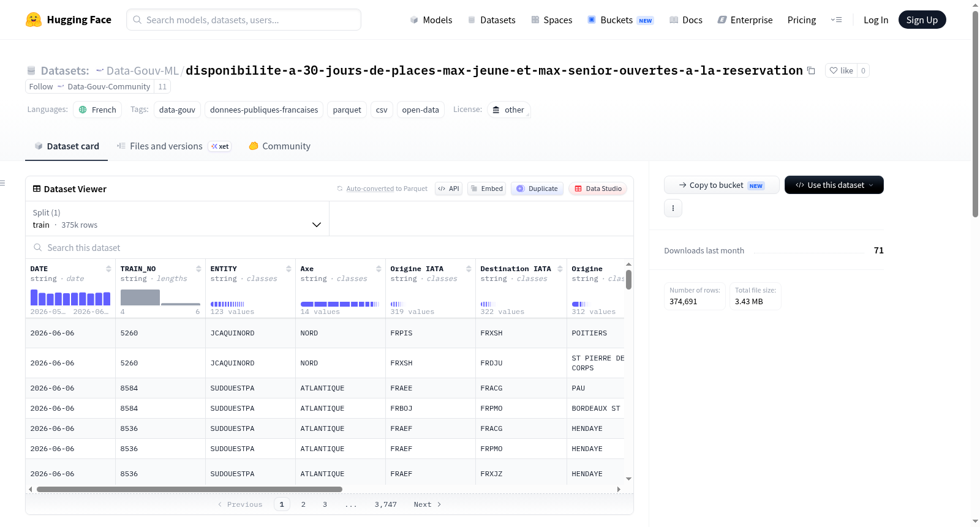Viewport: 980px width, 527px height.
Task: Sort by the DATE column sort icon
Action: click(108, 269)
